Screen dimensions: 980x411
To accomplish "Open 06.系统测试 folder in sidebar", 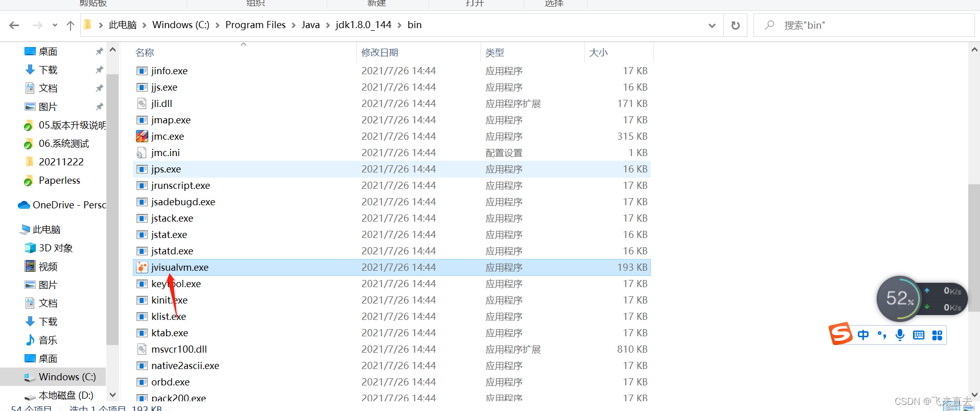I will click(64, 143).
